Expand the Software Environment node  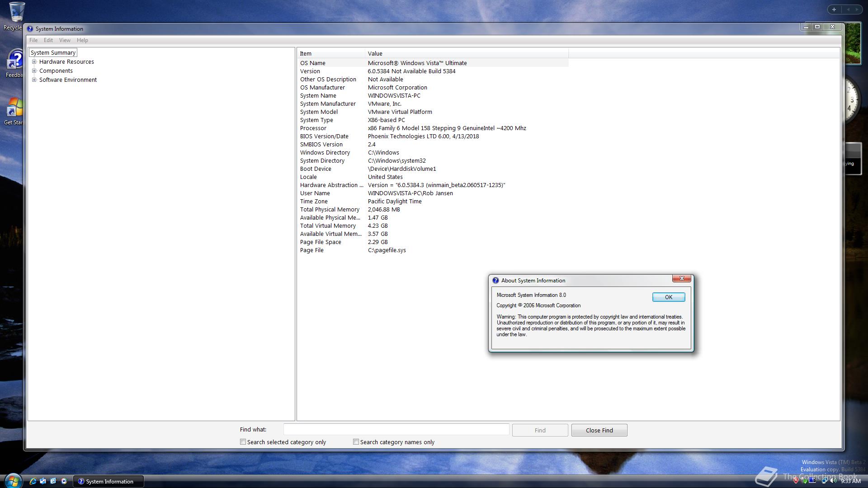point(34,80)
